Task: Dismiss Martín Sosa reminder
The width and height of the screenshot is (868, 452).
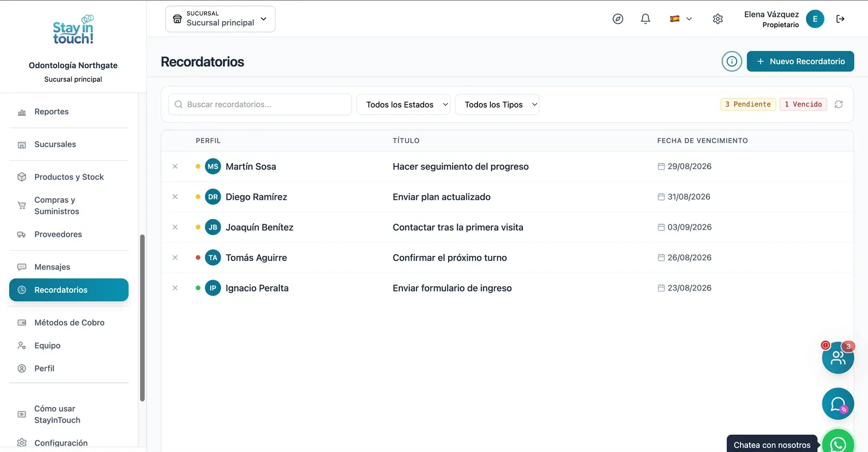Action: (x=175, y=166)
